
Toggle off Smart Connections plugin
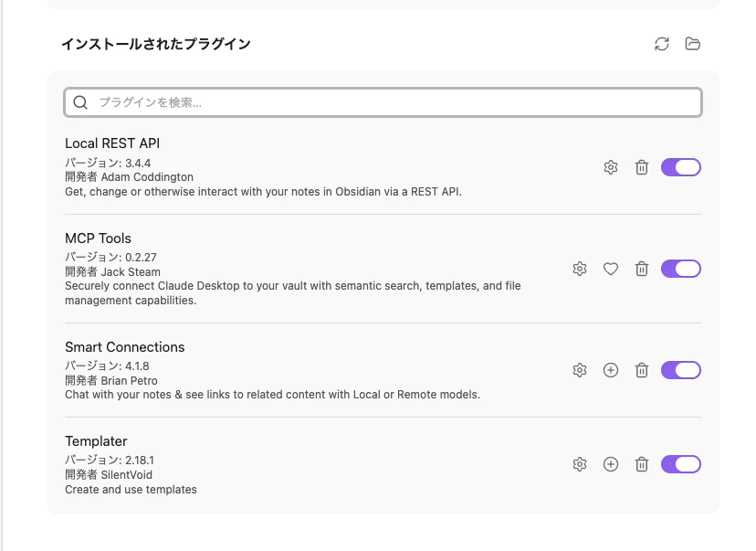coord(681,370)
